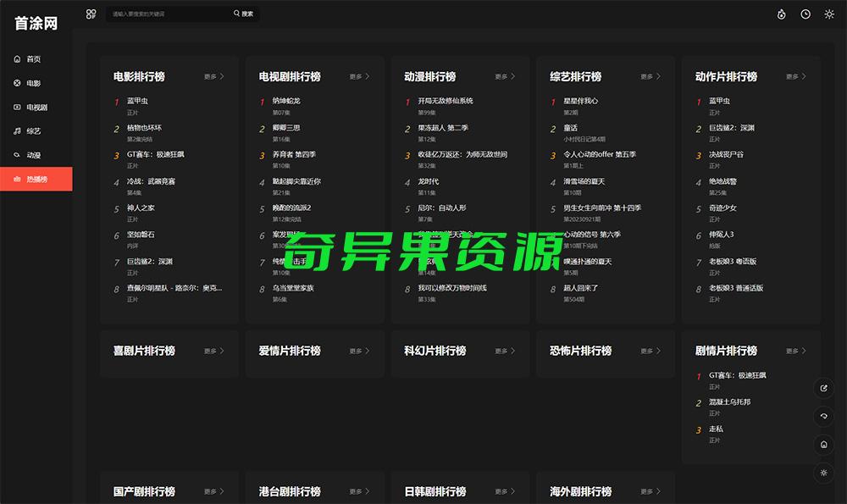Click the floating back arrow icon

pos(825,416)
